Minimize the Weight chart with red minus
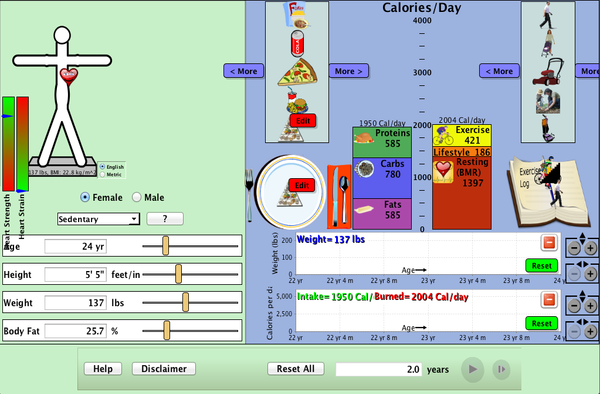 (549, 243)
